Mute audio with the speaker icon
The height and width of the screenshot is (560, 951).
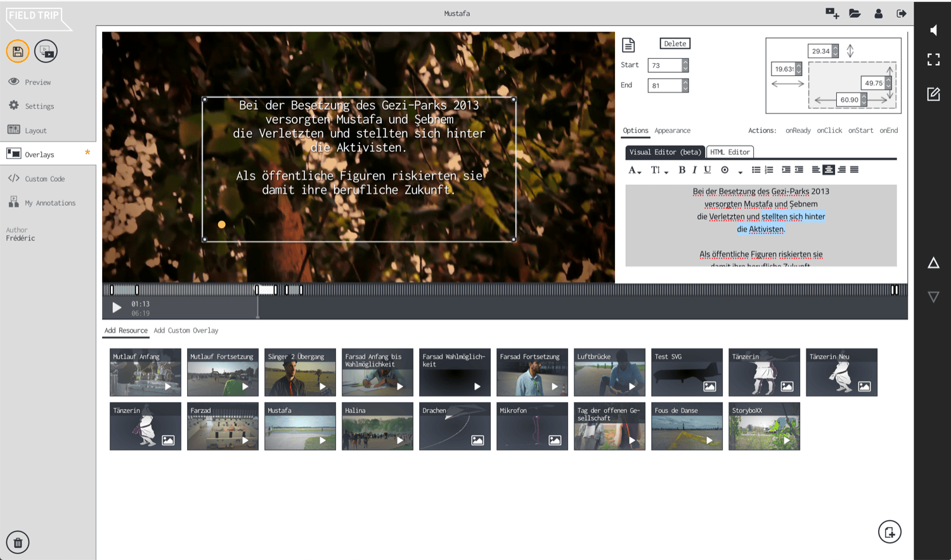click(x=933, y=30)
